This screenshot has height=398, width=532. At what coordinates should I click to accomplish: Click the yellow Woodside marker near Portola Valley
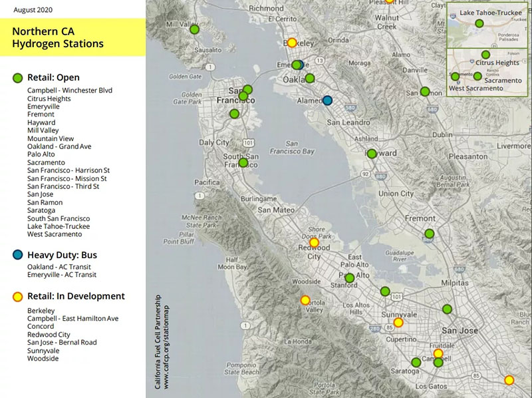coord(305,300)
